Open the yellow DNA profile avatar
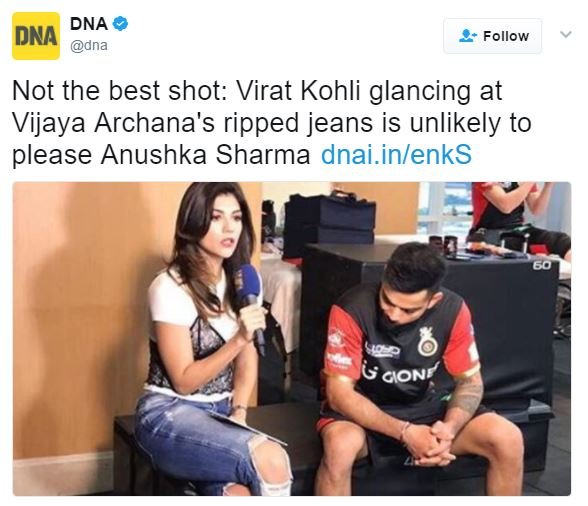Image resolution: width=588 pixels, height=506 pixels. tap(36, 36)
